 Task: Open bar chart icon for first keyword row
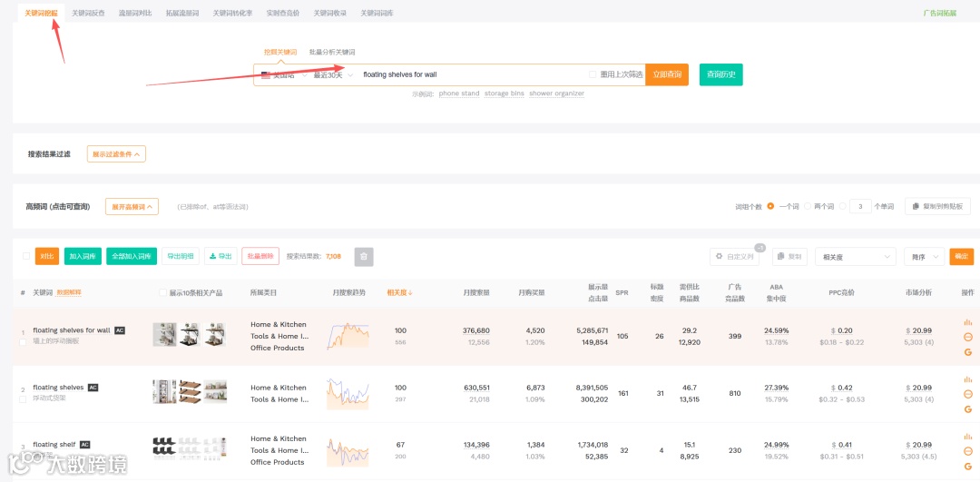(968, 322)
